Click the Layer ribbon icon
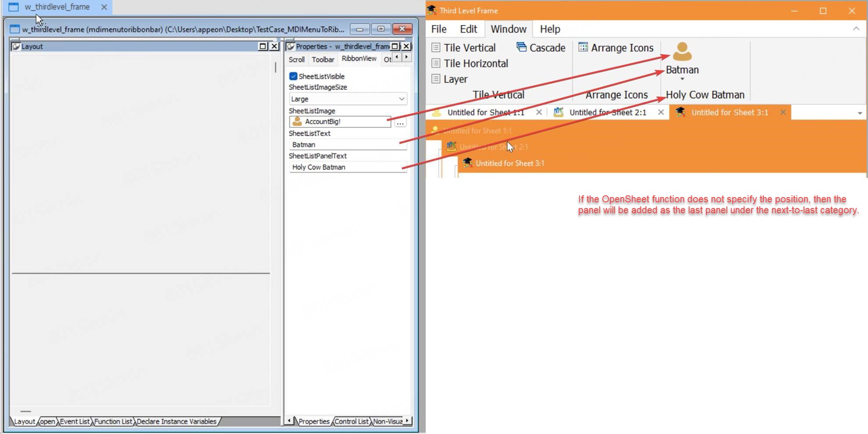Viewport: 868px width, 434px height. coord(436,79)
